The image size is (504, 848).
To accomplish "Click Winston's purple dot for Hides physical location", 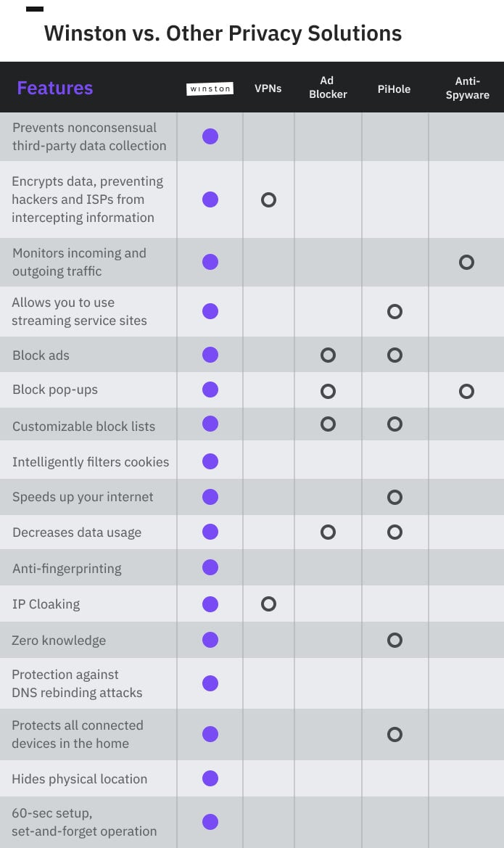I will click(x=210, y=778).
